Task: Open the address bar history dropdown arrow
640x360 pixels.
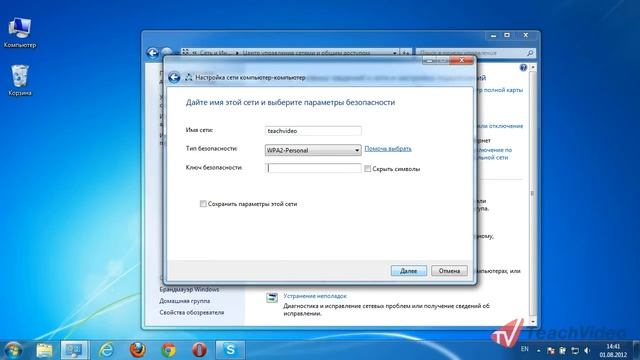Action: 395,53
